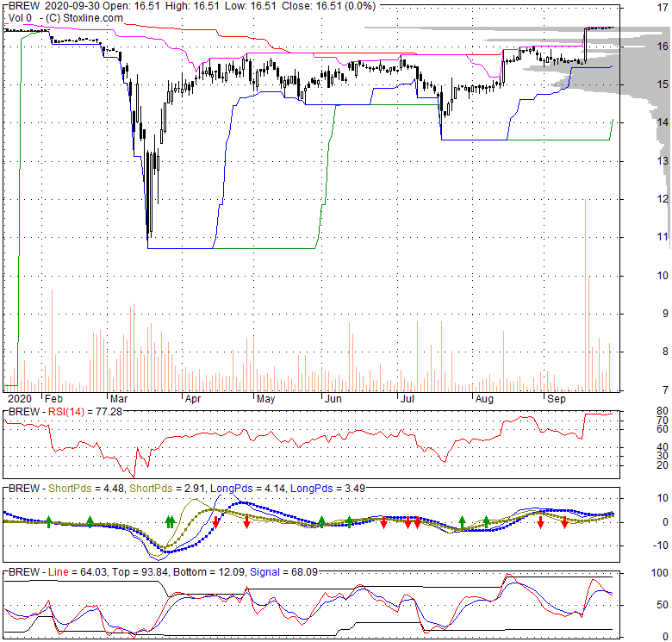Click 'ShortPds = 4.48' legend entry
Screen dimensions: 672x642
click(x=86, y=489)
